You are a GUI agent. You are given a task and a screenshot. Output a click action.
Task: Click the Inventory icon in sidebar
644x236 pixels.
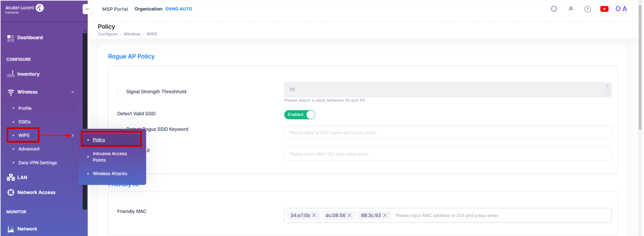[10, 74]
